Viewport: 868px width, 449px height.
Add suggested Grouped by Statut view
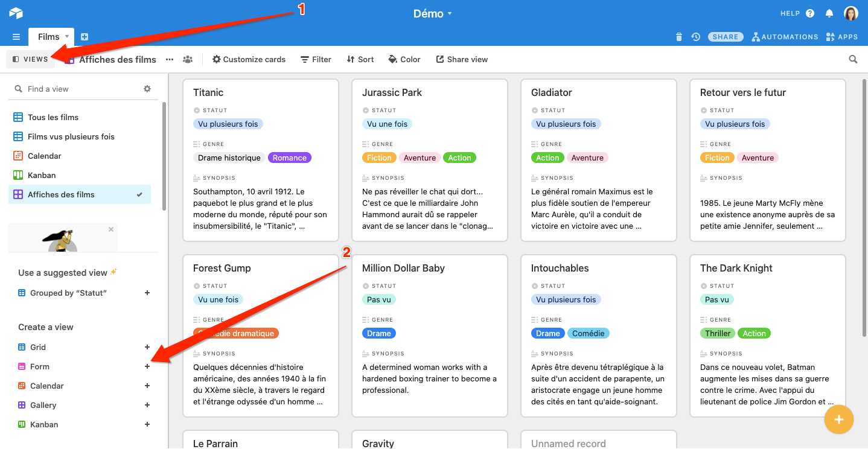[x=147, y=293]
